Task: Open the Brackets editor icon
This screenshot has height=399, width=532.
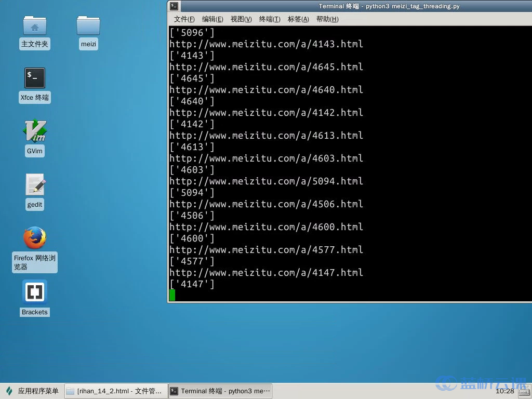Action: pos(35,291)
